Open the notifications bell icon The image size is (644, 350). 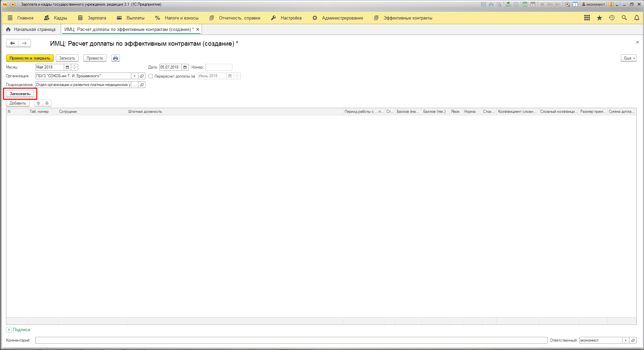[x=637, y=18]
